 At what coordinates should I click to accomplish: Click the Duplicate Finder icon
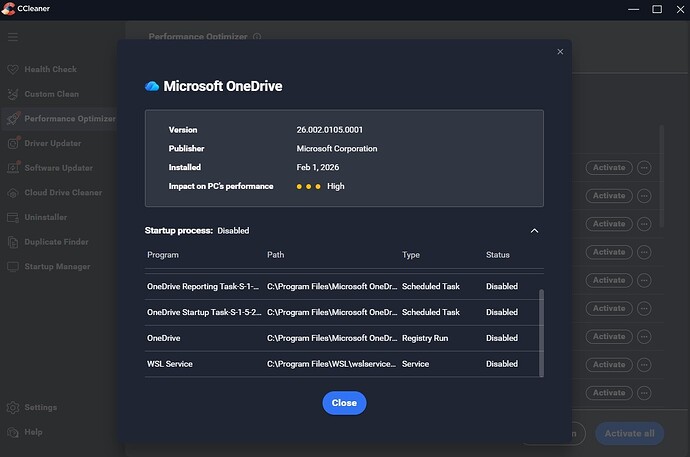tap(13, 242)
